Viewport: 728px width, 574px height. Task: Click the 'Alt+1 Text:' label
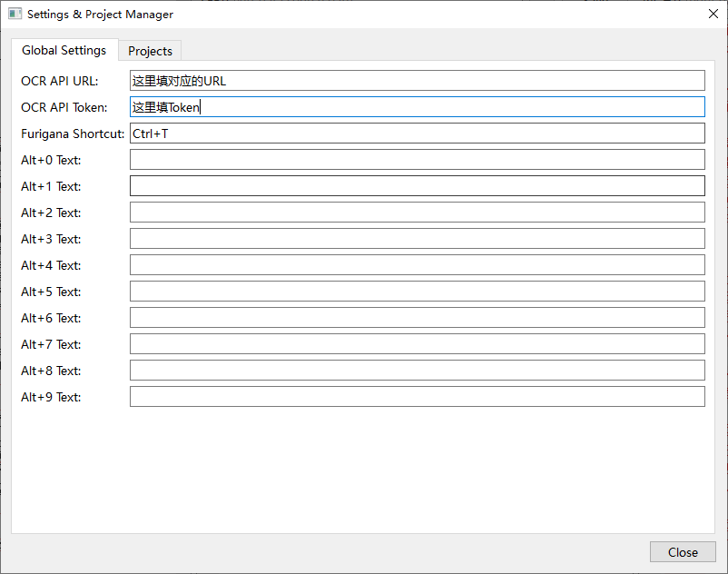tap(51, 187)
